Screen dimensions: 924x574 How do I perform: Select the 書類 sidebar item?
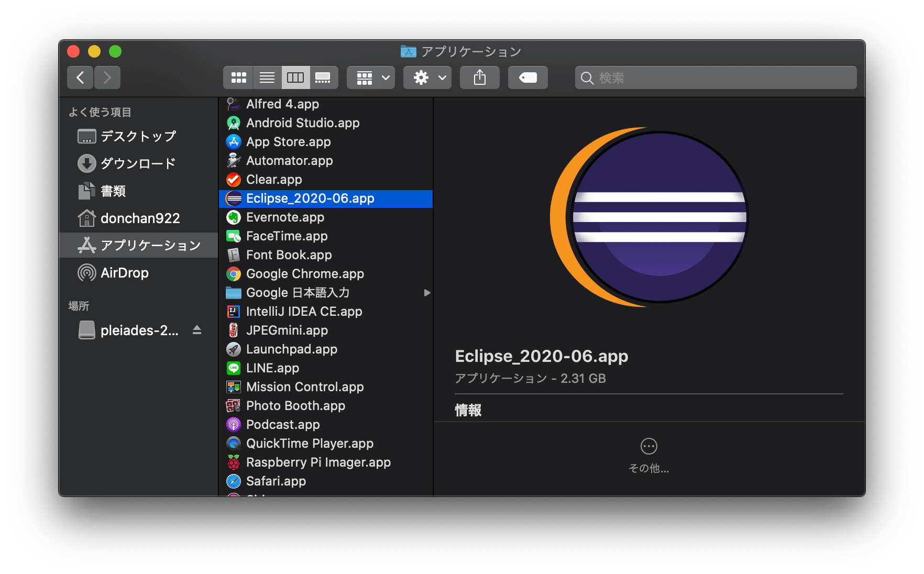click(113, 191)
